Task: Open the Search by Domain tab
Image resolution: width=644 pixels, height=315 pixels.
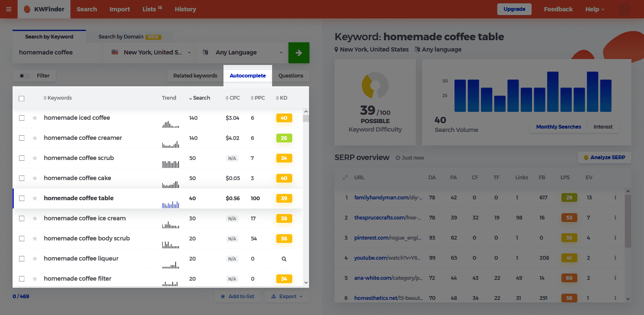Action: [x=130, y=37]
